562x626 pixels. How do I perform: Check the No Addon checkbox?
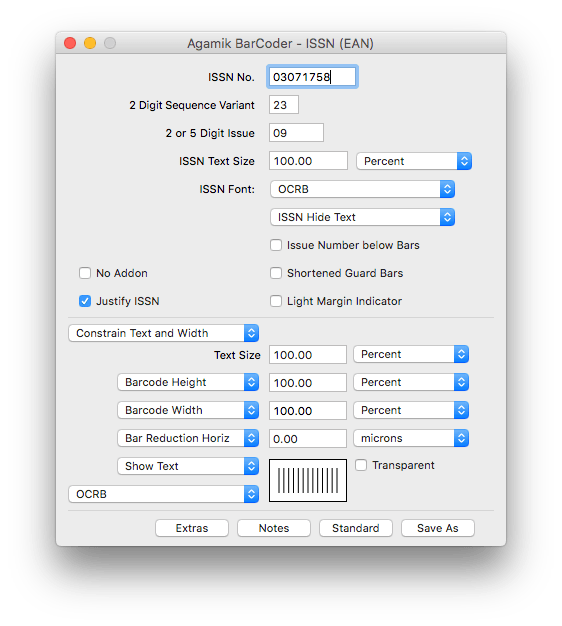coord(85,273)
